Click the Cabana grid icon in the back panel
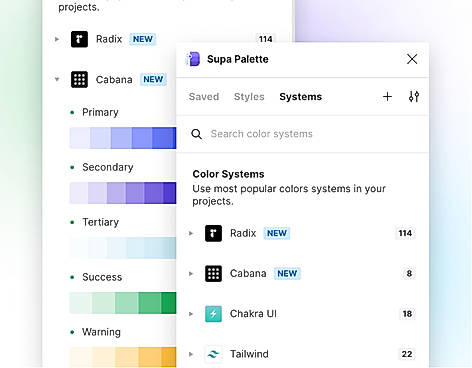Image resolution: width=472 pixels, height=368 pixels. (x=79, y=80)
